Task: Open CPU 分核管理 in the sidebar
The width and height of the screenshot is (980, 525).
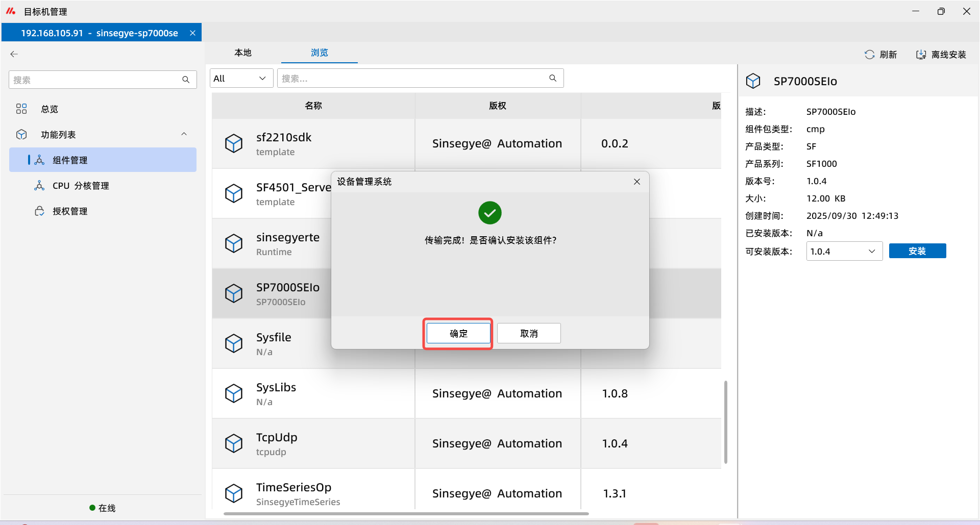Action: pyautogui.click(x=103, y=185)
